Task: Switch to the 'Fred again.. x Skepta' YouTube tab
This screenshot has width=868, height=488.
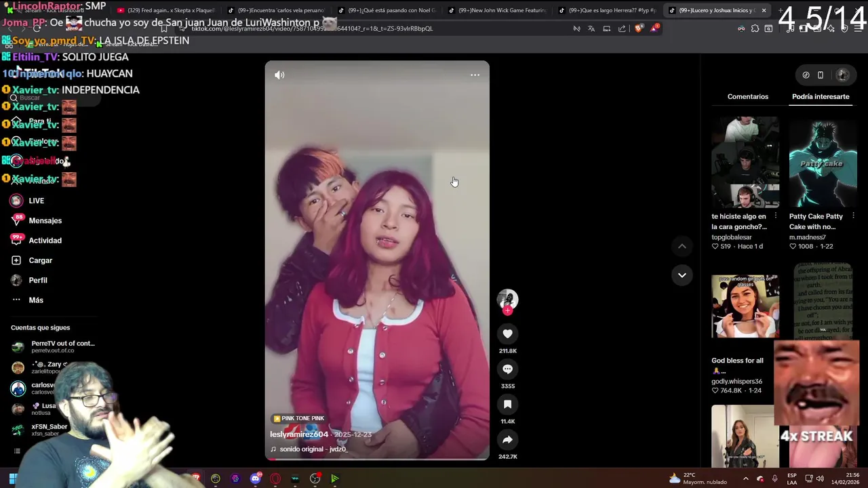Action: (166, 10)
